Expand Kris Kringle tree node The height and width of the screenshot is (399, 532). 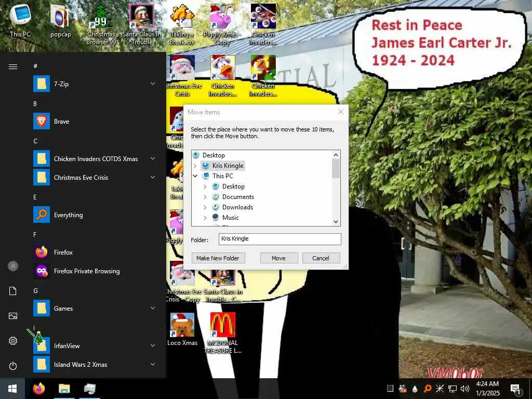pyautogui.click(x=195, y=166)
